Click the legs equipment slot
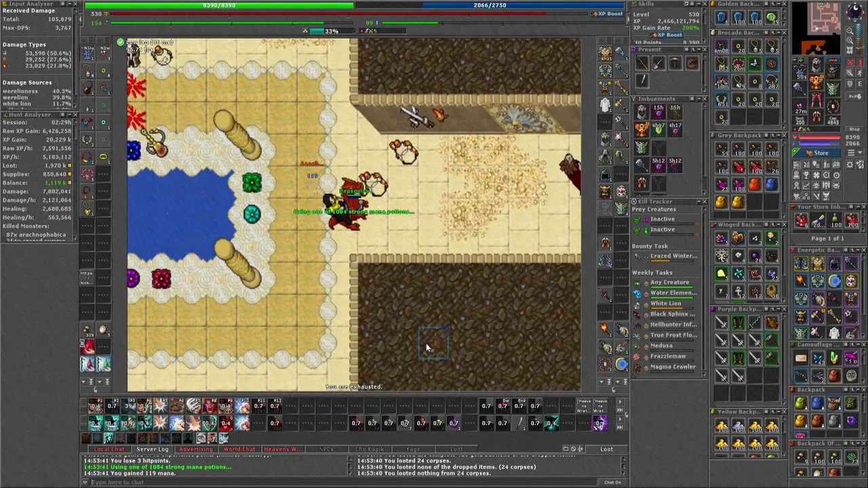868x488 pixels. pyautogui.click(x=816, y=101)
